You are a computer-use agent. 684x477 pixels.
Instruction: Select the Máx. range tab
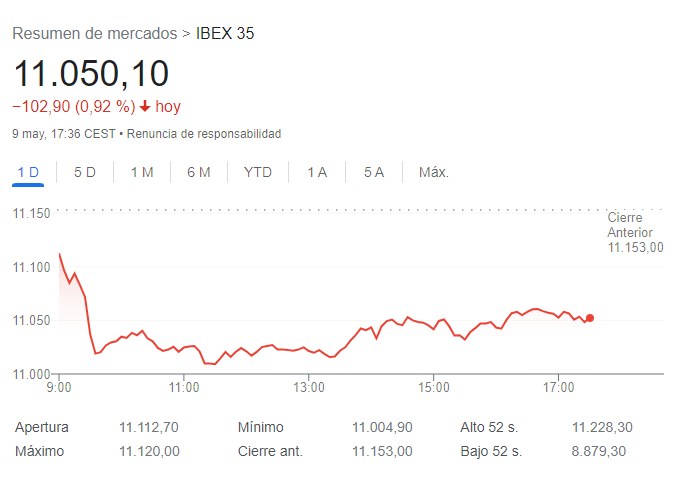pyautogui.click(x=434, y=172)
